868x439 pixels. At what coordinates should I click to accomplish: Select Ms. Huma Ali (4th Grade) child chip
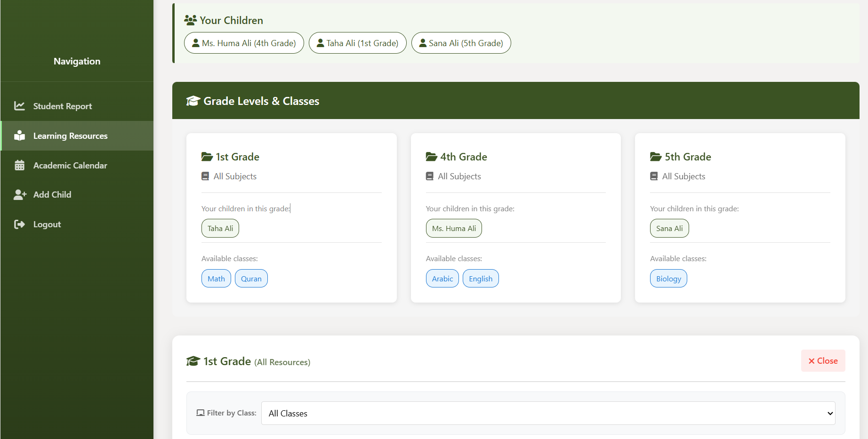243,43
